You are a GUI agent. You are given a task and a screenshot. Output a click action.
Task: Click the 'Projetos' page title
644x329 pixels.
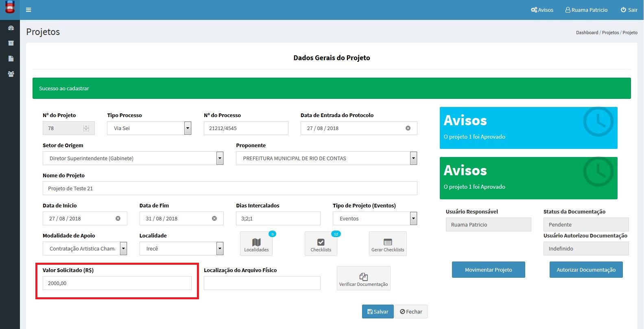(x=43, y=32)
